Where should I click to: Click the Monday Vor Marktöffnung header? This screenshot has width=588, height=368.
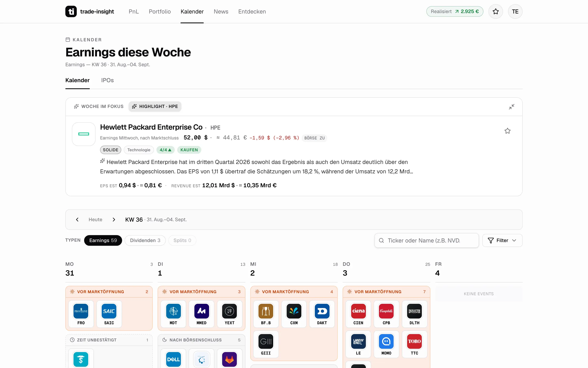[109, 292]
